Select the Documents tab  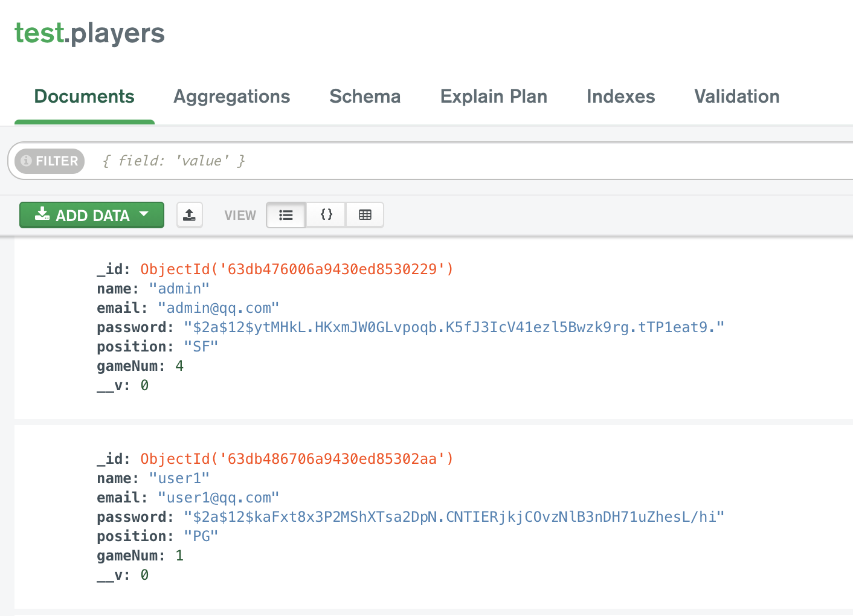click(85, 97)
